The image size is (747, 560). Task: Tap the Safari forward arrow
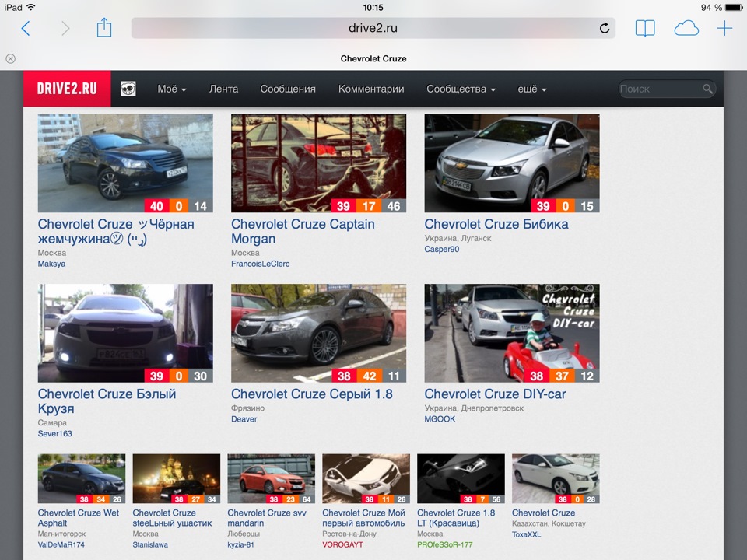point(65,29)
